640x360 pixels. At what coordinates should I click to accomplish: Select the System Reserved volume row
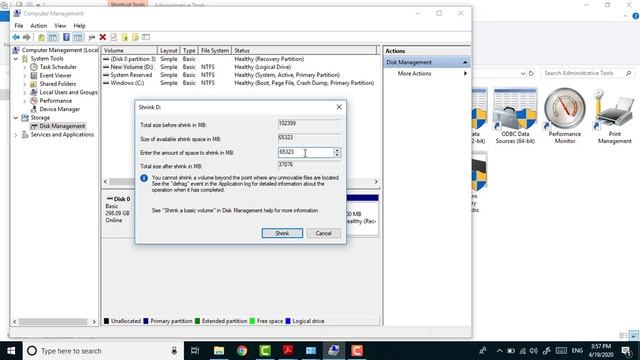(x=239, y=75)
